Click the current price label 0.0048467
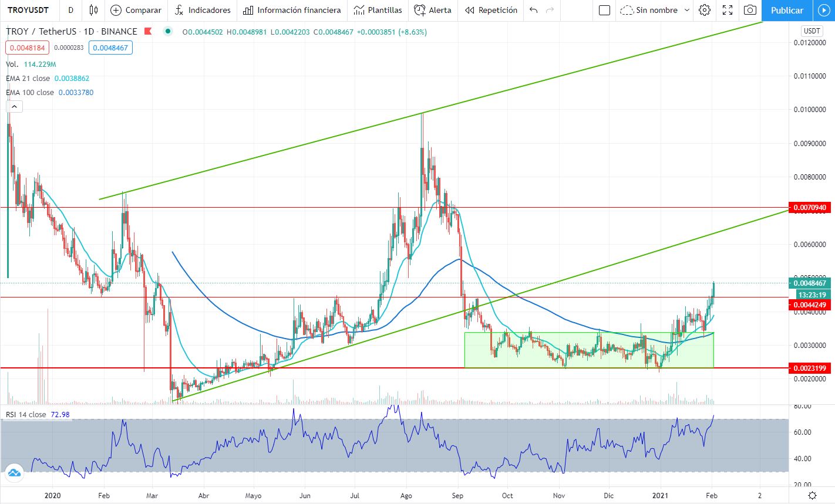 [x=809, y=283]
